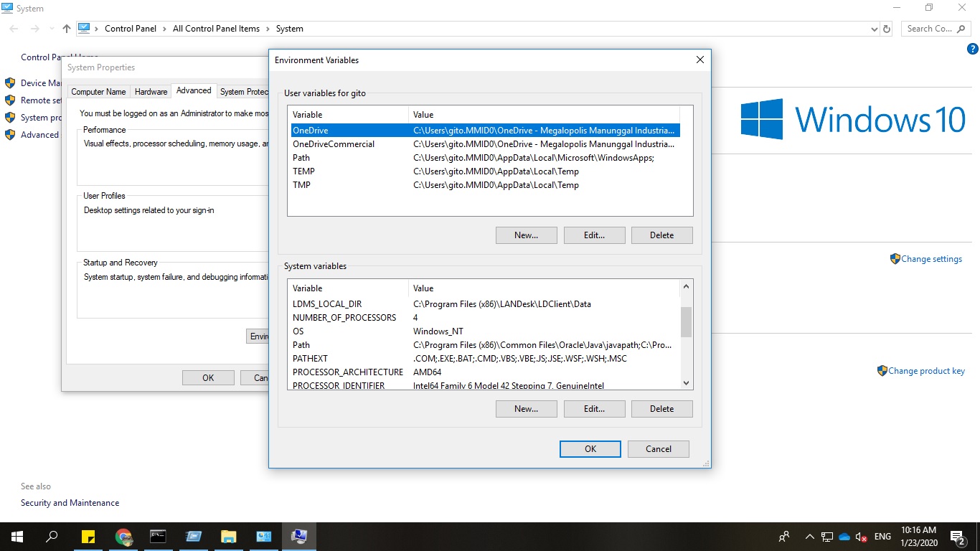Select the NUMBER_OF_PROCESSORS system variable
The height and width of the screenshot is (551, 980).
[484, 318]
